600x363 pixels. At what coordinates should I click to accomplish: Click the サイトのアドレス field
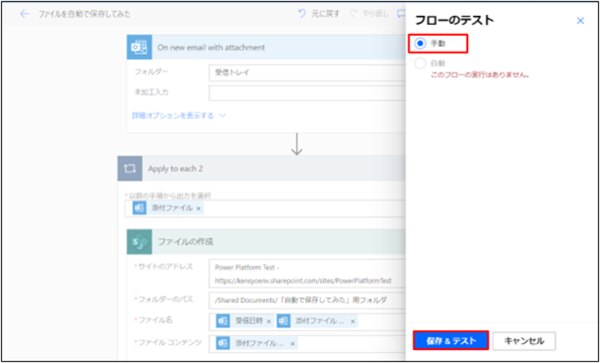307,273
